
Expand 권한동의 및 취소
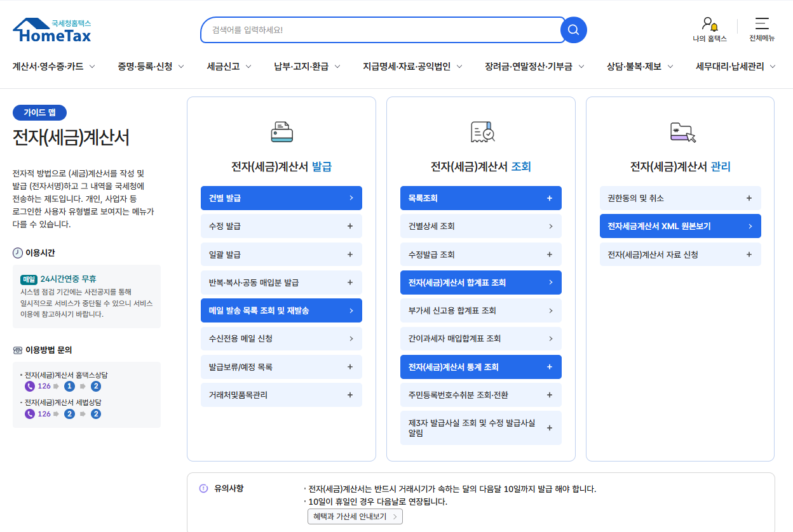[680, 197]
